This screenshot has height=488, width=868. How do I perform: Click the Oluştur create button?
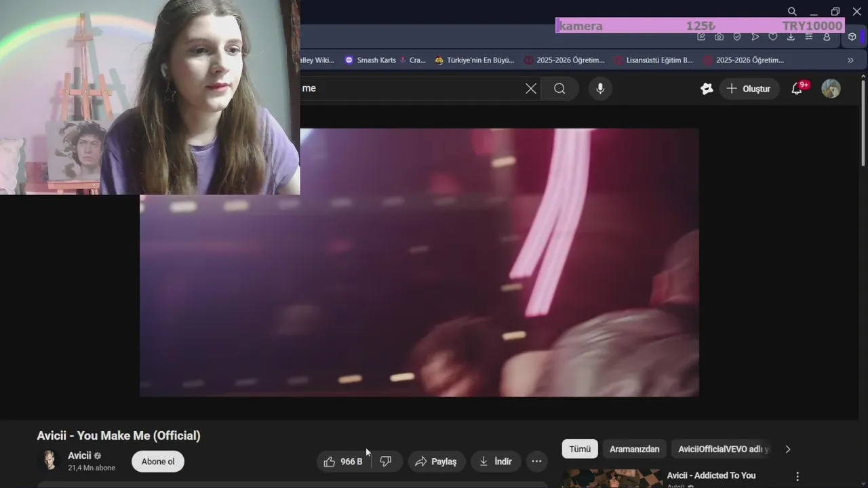point(749,89)
